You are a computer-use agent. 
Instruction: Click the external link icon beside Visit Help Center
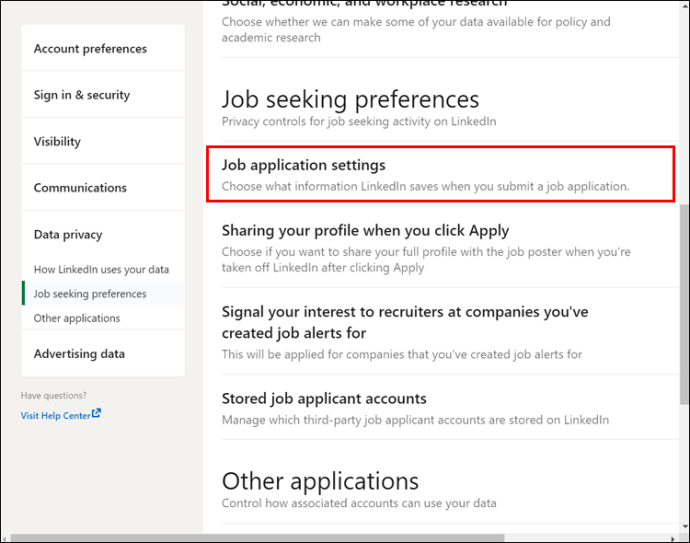click(x=96, y=415)
